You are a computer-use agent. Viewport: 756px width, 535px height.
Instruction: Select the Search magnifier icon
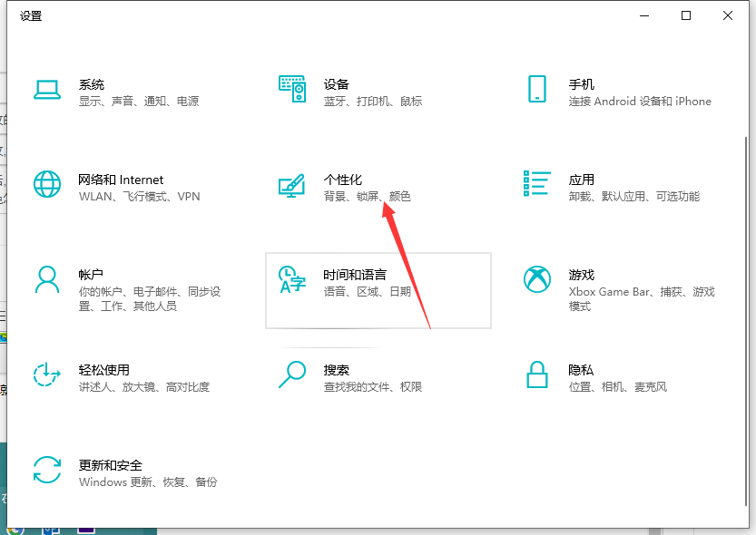(292, 374)
